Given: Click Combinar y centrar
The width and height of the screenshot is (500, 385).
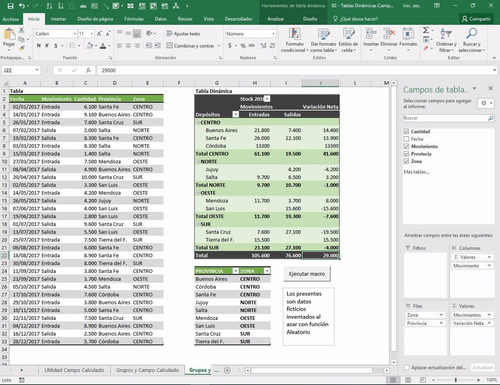Looking at the screenshot, I should 191,46.
